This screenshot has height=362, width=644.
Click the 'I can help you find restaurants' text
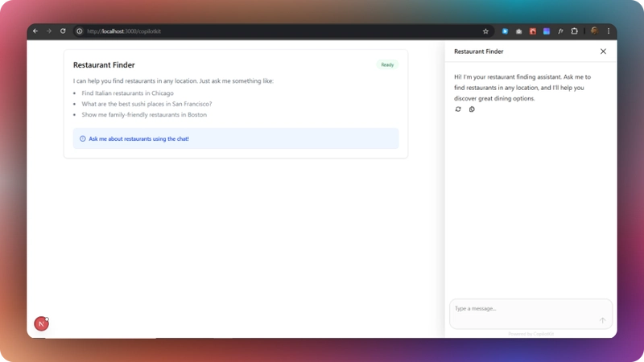[x=173, y=81]
